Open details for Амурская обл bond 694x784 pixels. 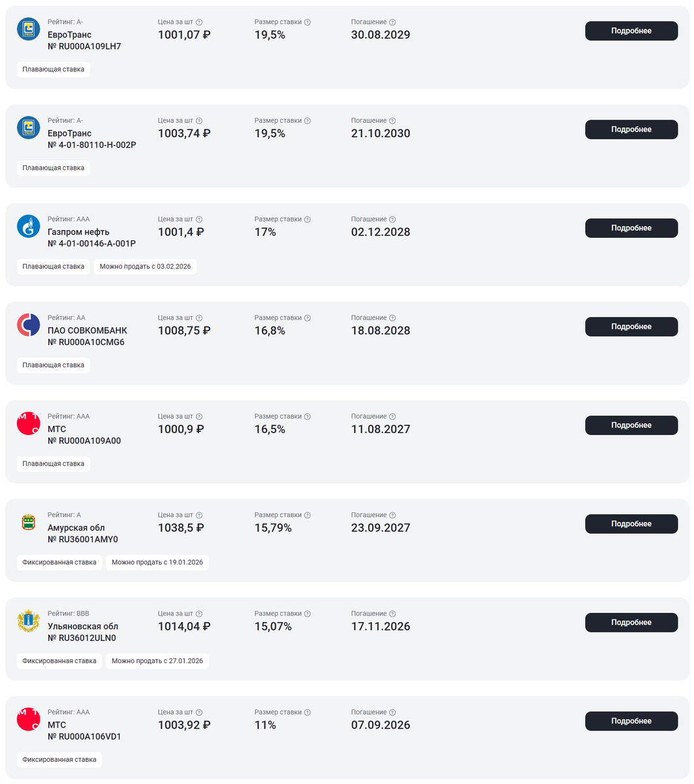click(631, 524)
